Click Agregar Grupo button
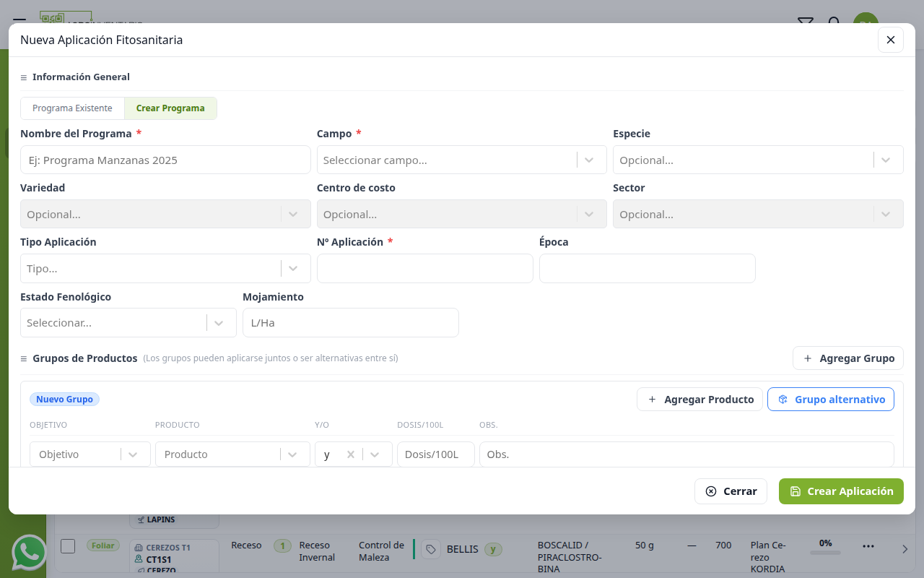This screenshot has width=924, height=578. tap(848, 358)
